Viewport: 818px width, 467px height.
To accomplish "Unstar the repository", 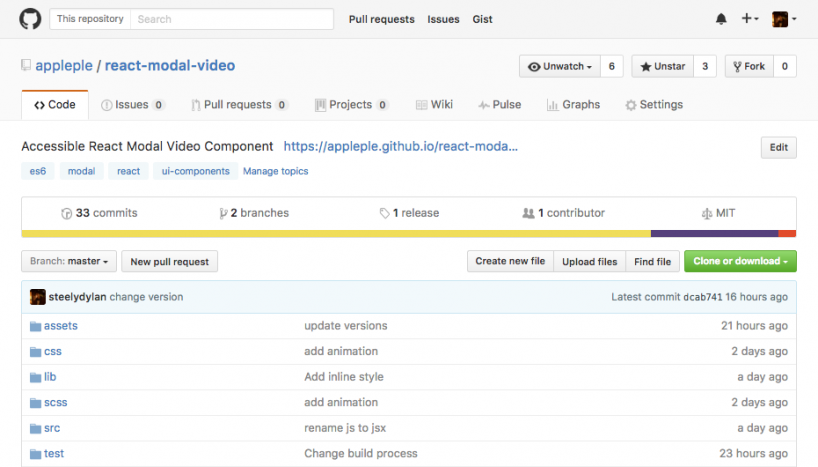I will point(662,66).
